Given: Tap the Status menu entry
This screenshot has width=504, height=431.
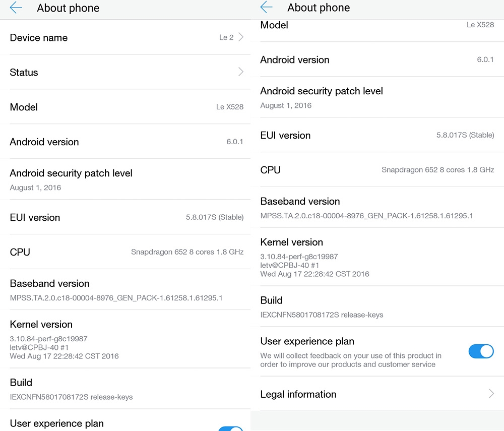Looking at the screenshot, I should click(24, 73).
